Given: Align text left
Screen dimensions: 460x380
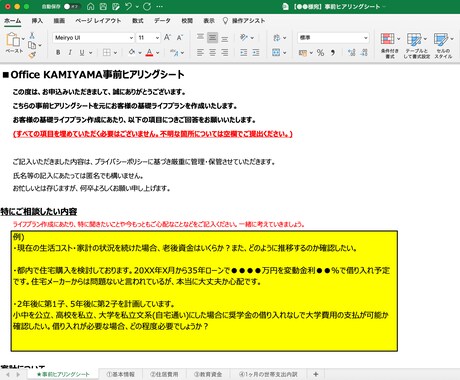Looking at the screenshot, I should click(200, 52).
